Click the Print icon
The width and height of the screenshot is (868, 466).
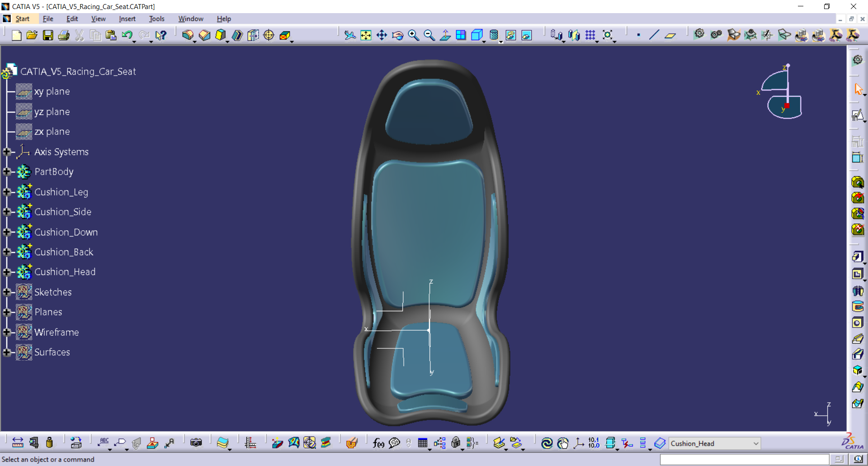point(64,35)
